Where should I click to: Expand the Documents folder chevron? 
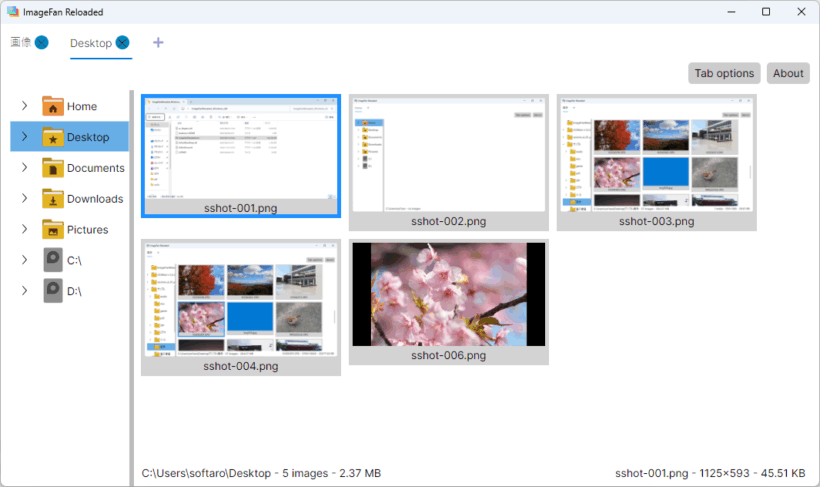[x=24, y=168]
